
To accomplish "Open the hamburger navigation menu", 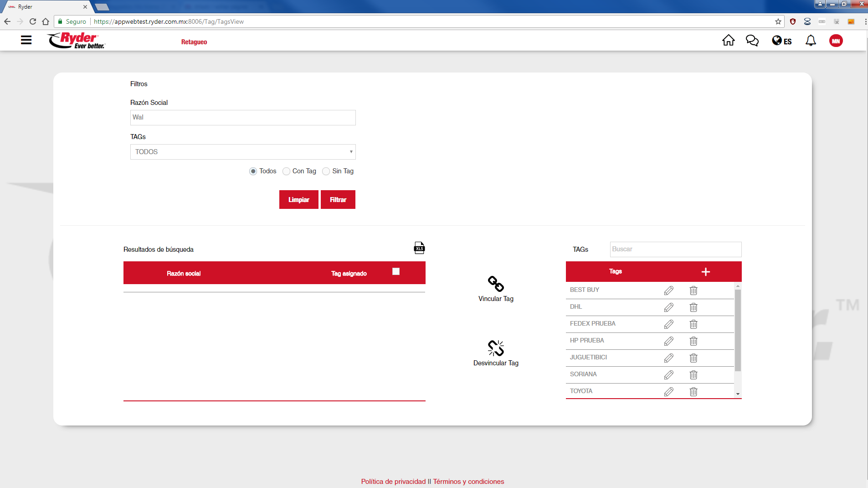I will coord(26,40).
